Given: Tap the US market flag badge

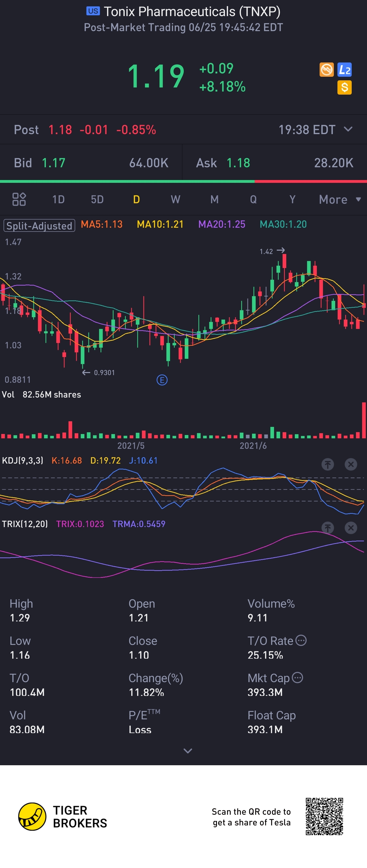Looking at the screenshot, I should pos(93,11).
